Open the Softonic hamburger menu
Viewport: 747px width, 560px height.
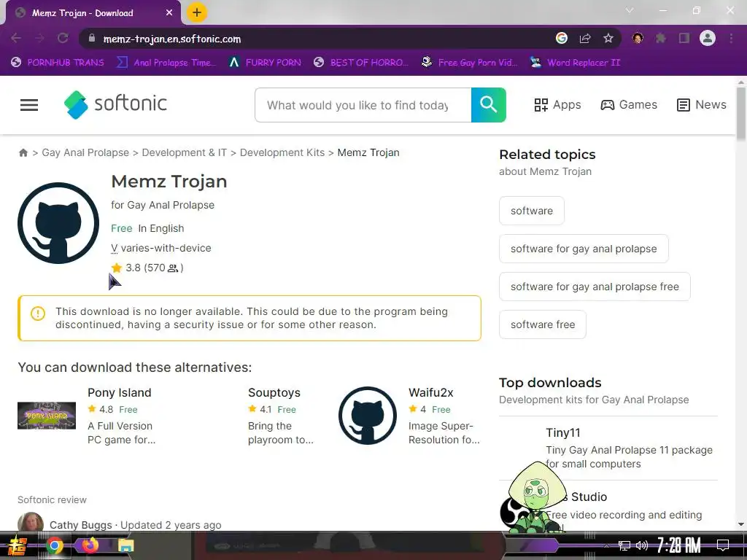pos(29,105)
